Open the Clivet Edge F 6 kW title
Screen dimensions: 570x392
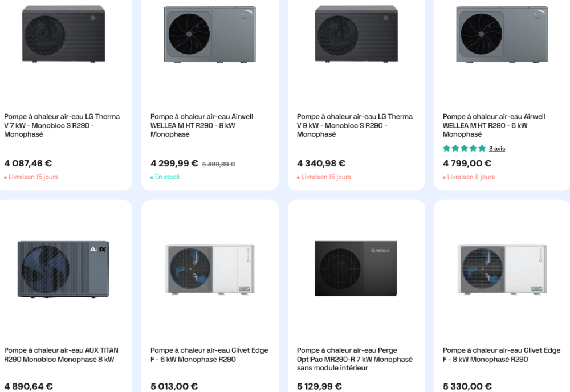point(209,354)
